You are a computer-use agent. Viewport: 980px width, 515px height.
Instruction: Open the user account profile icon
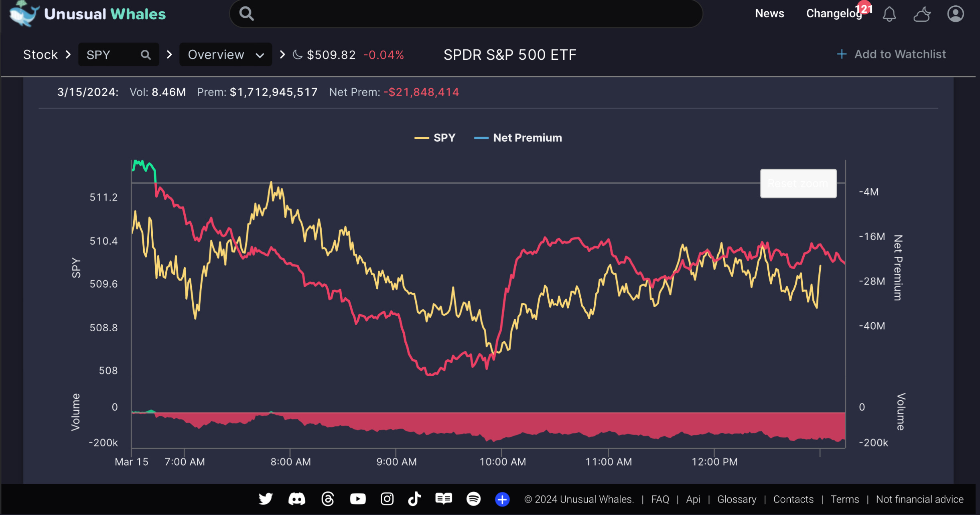point(956,14)
